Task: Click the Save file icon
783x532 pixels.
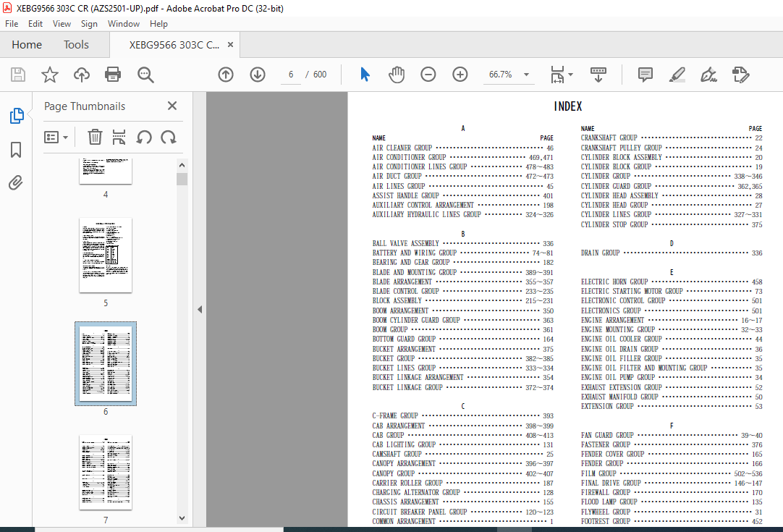Action: pos(18,75)
